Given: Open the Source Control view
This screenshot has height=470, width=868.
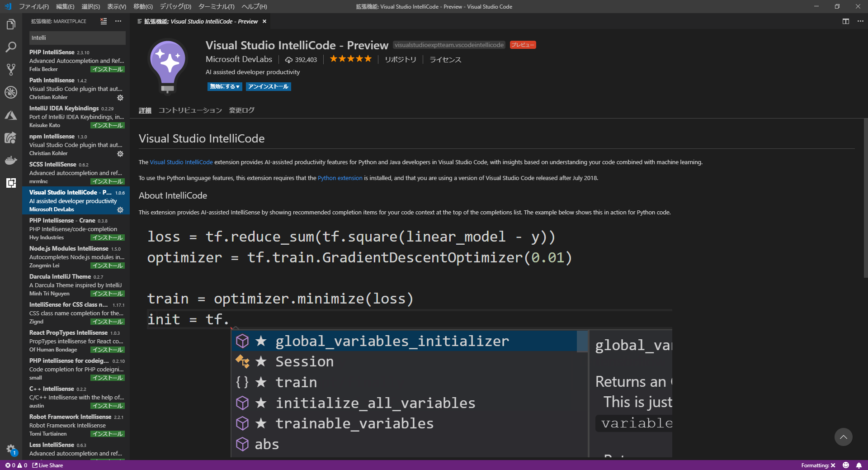Looking at the screenshot, I should point(11,69).
